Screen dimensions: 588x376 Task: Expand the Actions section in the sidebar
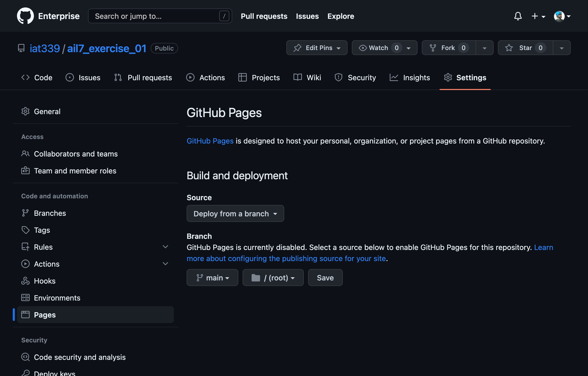[165, 263]
